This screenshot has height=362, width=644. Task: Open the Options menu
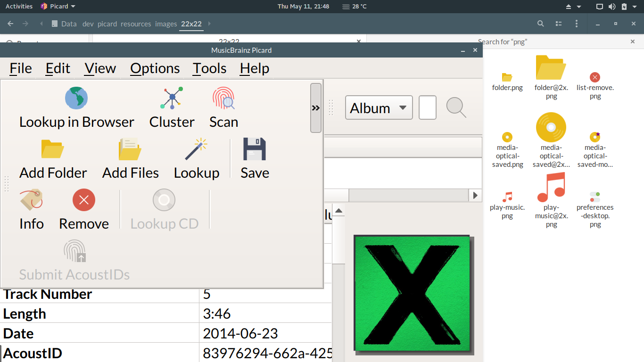155,68
